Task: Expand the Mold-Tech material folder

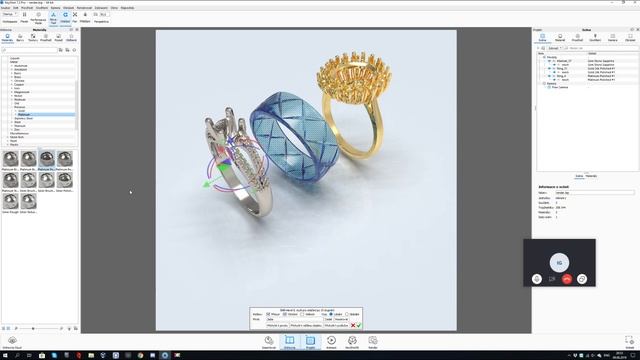Action: coord(7,137)
